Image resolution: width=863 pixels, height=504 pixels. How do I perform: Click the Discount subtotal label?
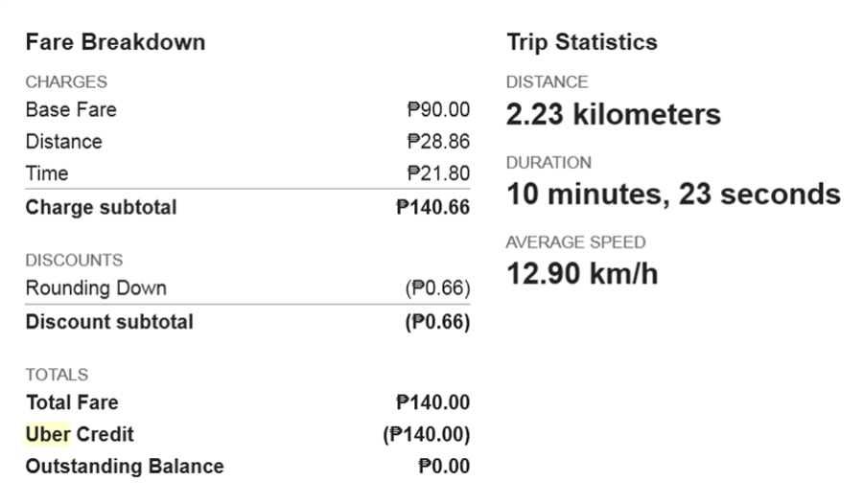[109, 322]
